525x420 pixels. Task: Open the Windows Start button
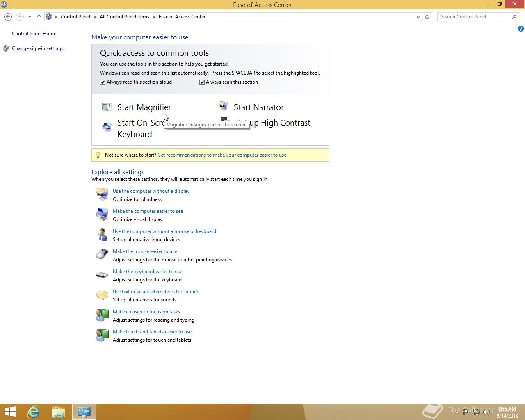tap(10, 412)
